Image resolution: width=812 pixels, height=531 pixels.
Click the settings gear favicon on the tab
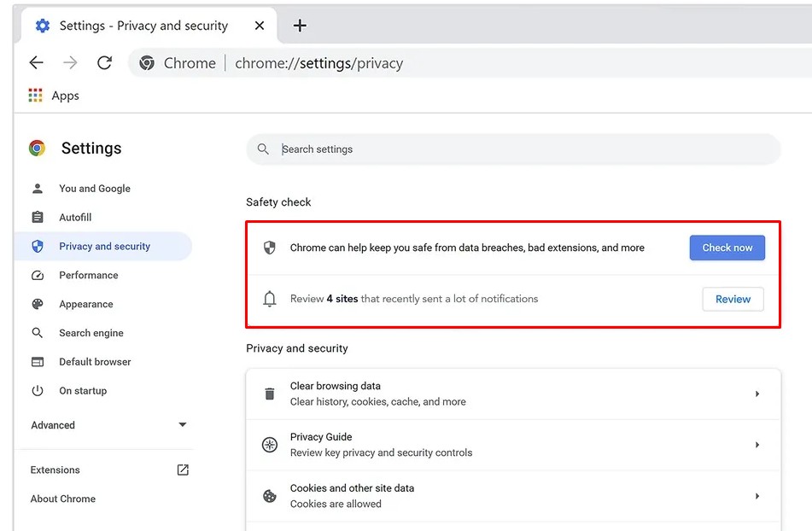click(x=43, y=26)
